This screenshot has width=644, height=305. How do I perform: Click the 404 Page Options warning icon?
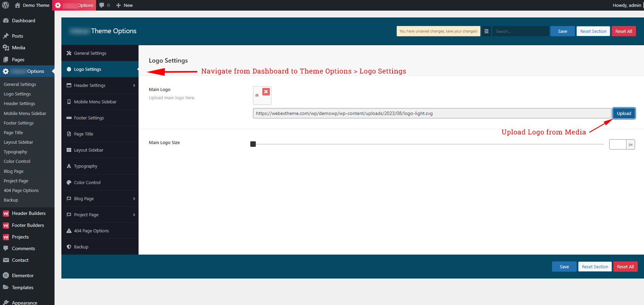(x=69, y=231)
